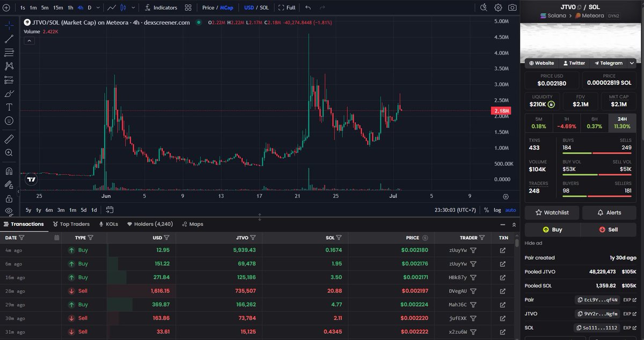Toggle magnet mode for drawings
This screenshot has width=644, height=340.
pos(9,171)
